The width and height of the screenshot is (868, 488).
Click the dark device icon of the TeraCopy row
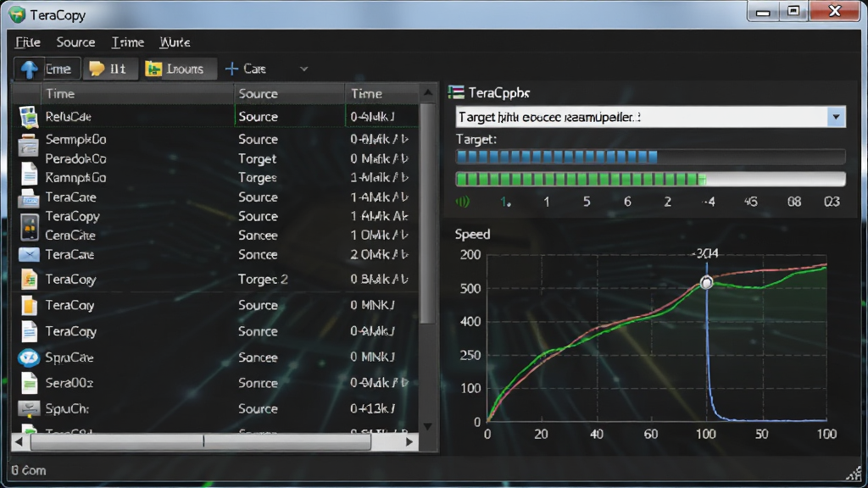click(x=29, y=226)
